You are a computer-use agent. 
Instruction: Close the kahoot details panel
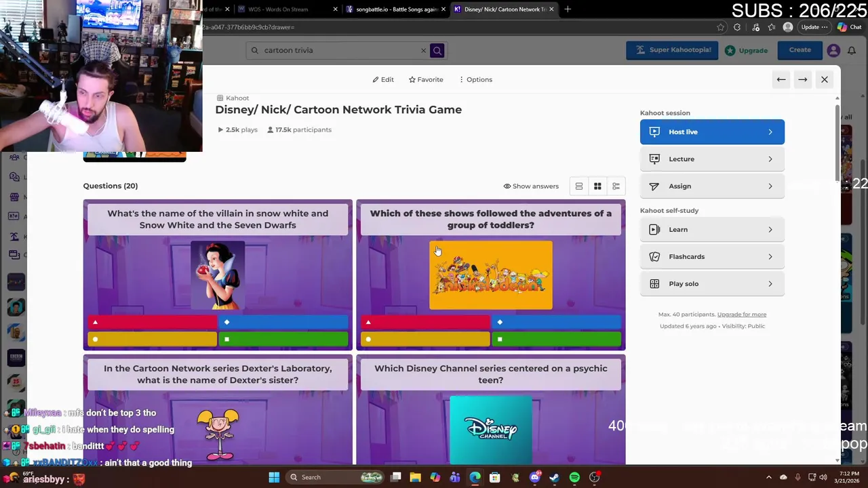coord(825,79)
